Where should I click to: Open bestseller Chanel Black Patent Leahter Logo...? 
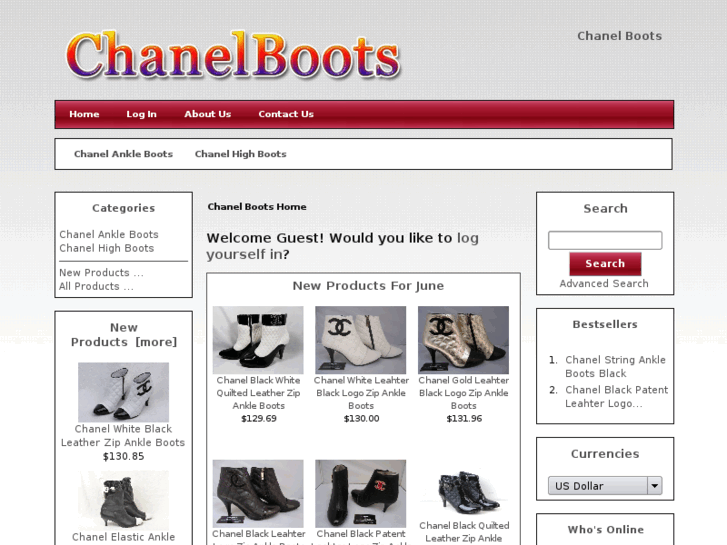point(616,397)
